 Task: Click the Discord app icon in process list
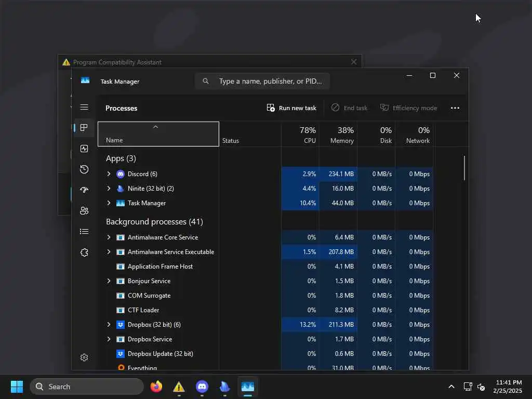[121, 174]
